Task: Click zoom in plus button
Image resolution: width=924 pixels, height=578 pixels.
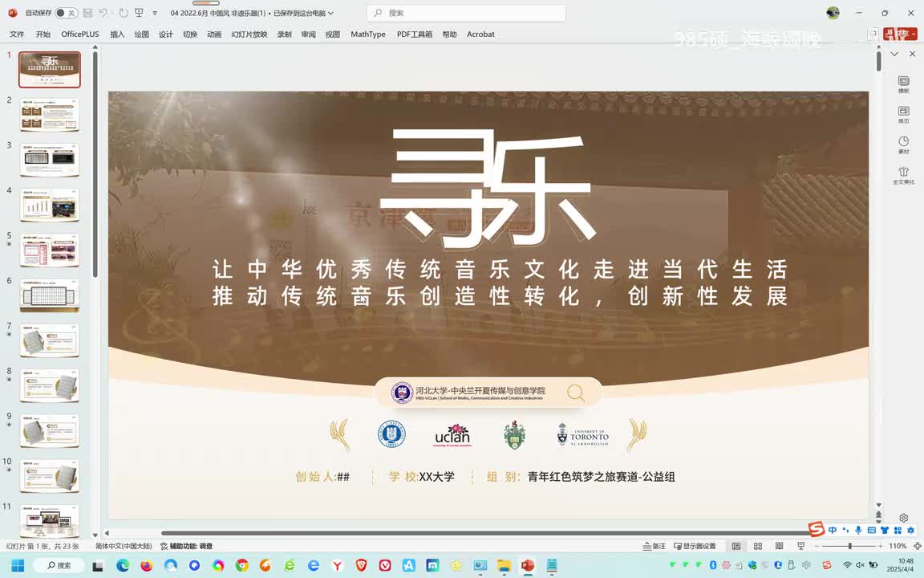Action: point(881,546)
